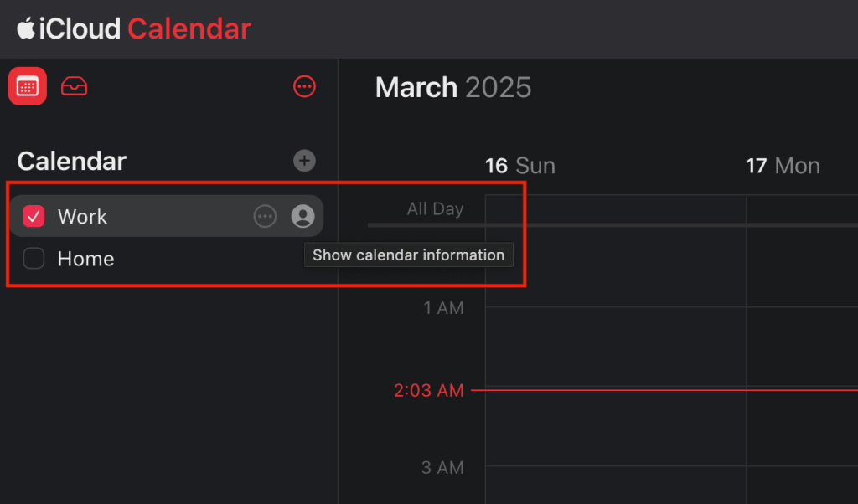The width and height of the screenshot is (858, 504).
Task: Click the Apple logo in the header
Action: click(28, 28)
